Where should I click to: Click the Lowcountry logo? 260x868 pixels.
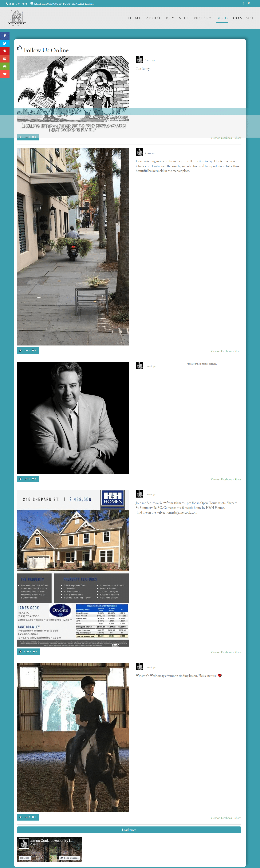(x=17, y=18)
